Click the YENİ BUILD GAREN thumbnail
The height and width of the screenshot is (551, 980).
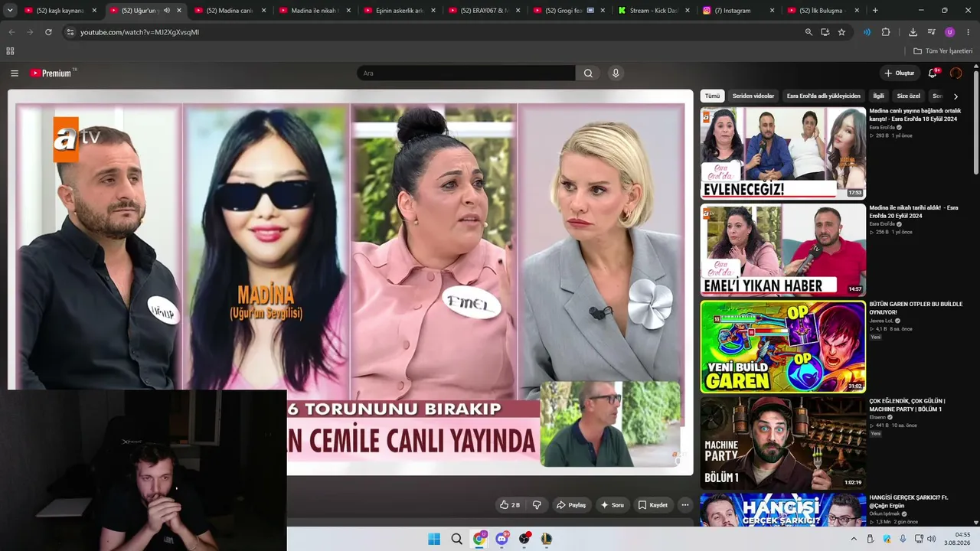tap(783, 347)
